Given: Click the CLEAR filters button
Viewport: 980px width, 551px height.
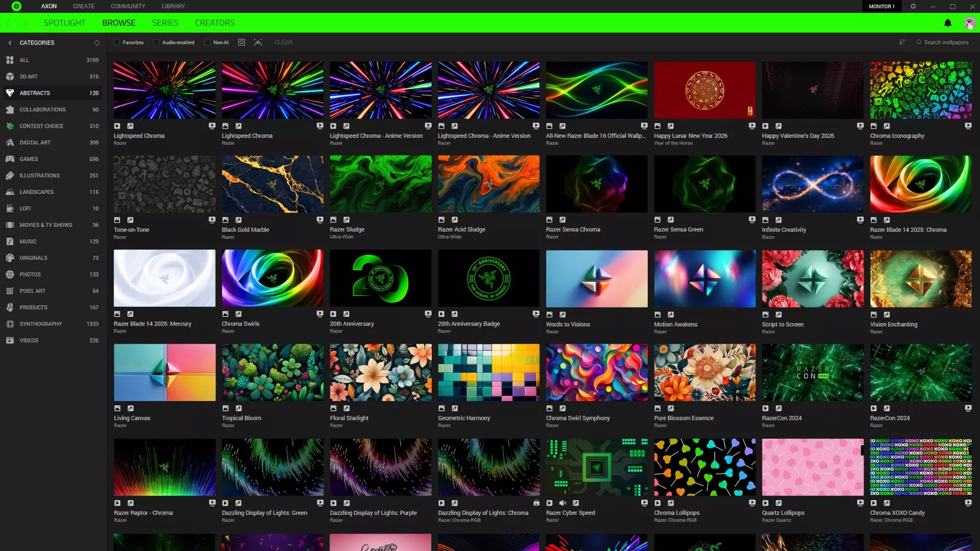Looking at the screenshot, I should (x=283, y=42).
